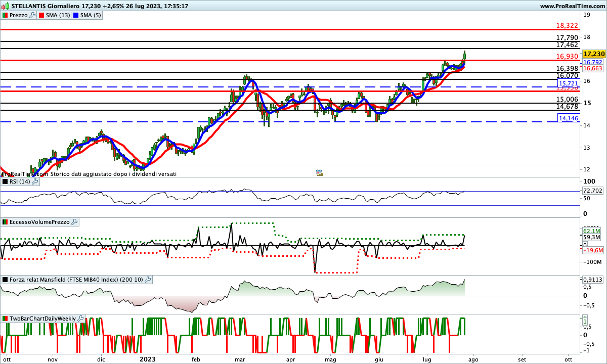Select the RSI (14) indicator label
This screenshot has width=607, height=364.
tap(20, 181)
